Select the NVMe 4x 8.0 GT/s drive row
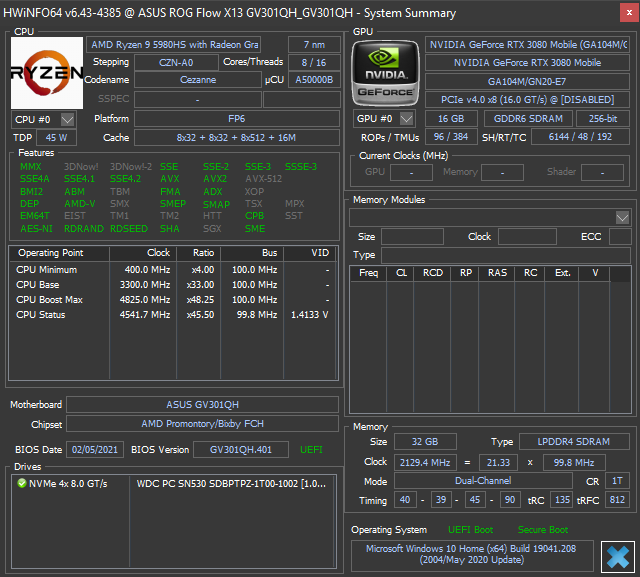Screen dimensions: 640x577 coord(173,484)
